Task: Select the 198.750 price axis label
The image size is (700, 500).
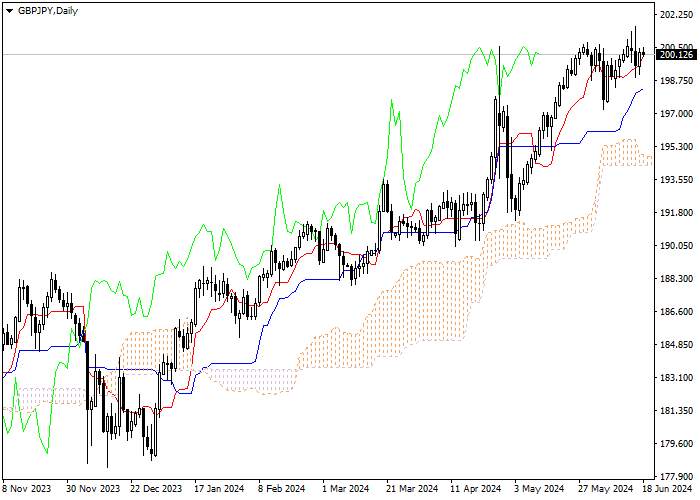Action: pyautogui.click(x=676, y=81)
